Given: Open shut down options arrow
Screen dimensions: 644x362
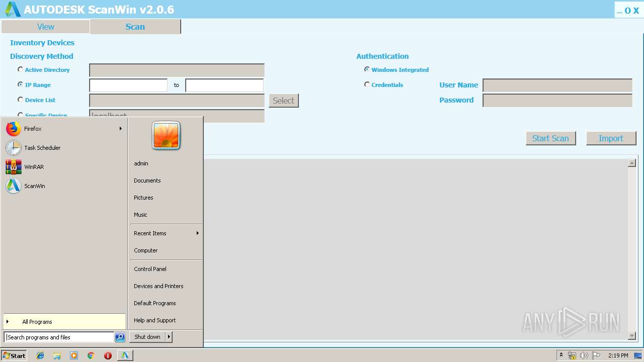Looking at the screenshot, I should (x=169, y=337).
